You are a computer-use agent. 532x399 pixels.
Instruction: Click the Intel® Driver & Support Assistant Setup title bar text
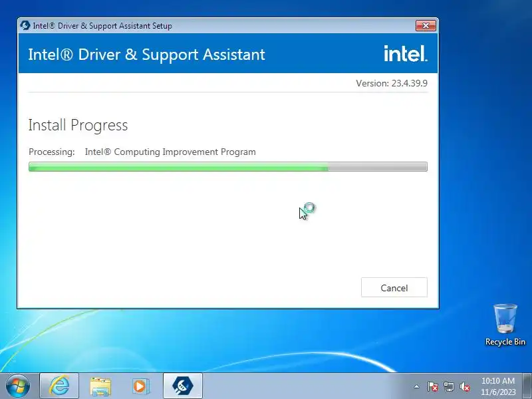point(102,26)
